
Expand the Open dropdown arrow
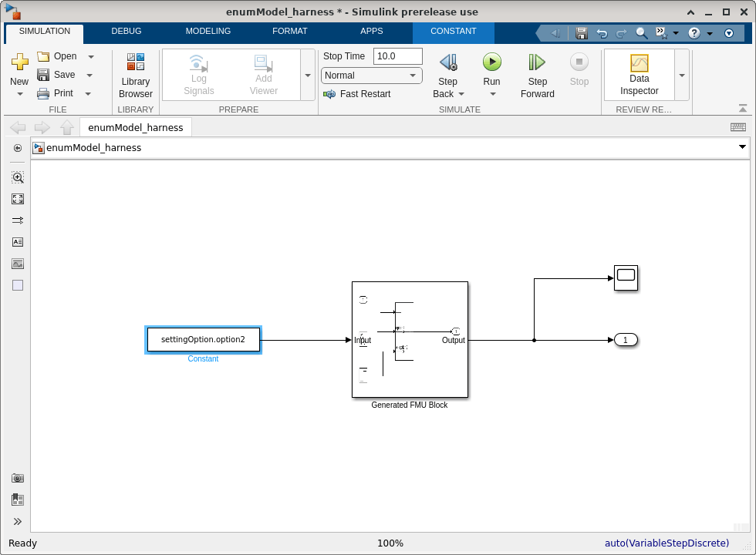point(91,57)
